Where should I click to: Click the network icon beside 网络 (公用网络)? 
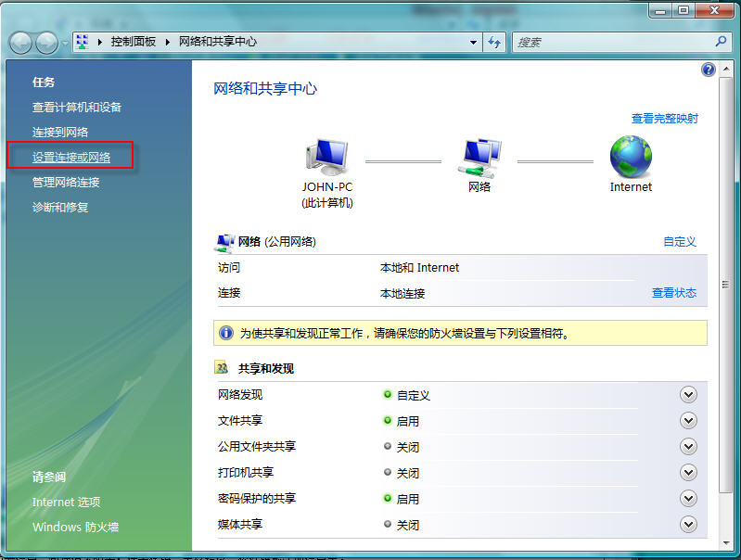pyautogui.click(x=224, y=242)
